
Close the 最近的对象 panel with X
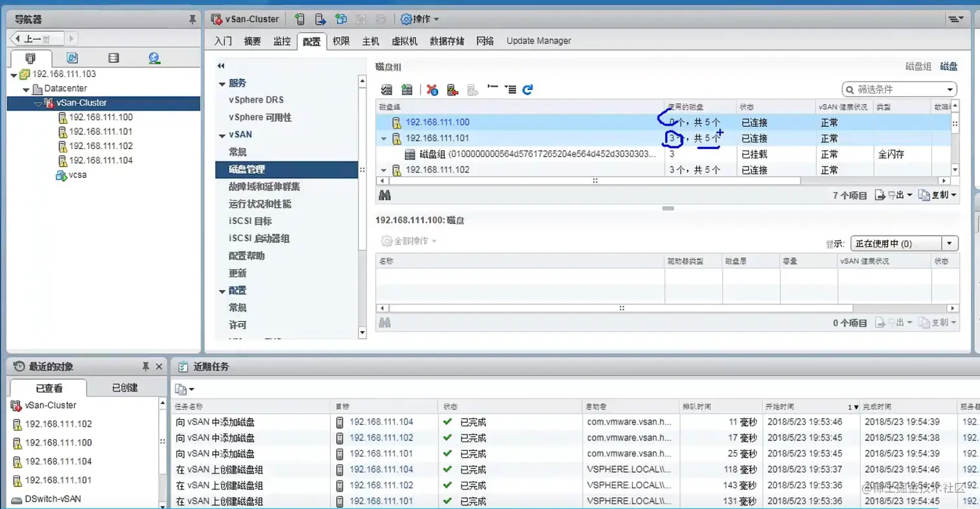point(159,367)
